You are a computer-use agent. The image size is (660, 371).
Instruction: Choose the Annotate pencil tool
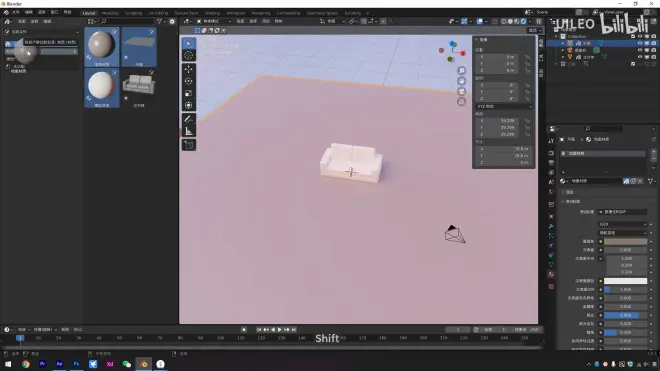pos(189,119)
